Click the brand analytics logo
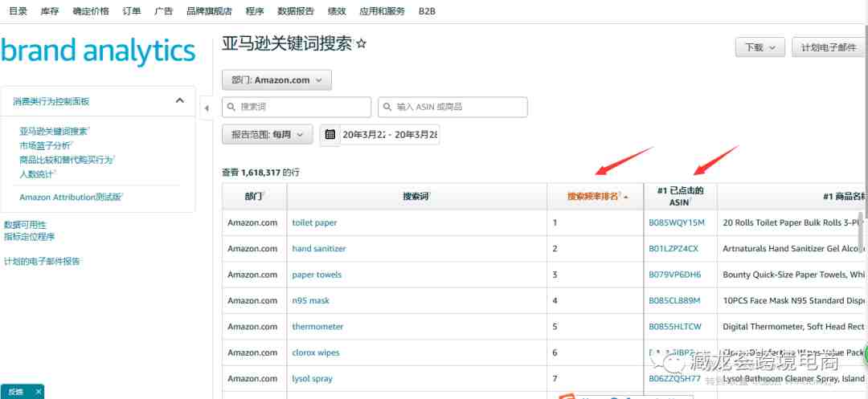This screenshot has height=399, width=868. coord(98,51)
